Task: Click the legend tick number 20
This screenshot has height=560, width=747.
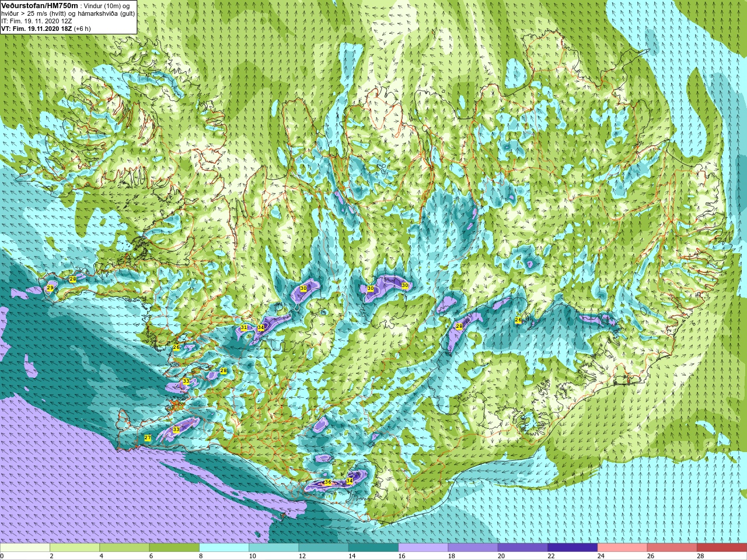Action: (501, 556)
